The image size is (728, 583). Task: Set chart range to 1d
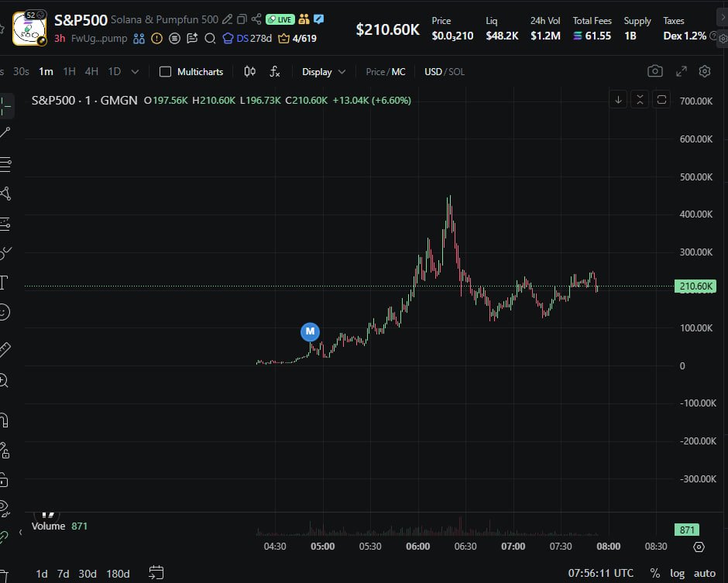coord(42,574)
